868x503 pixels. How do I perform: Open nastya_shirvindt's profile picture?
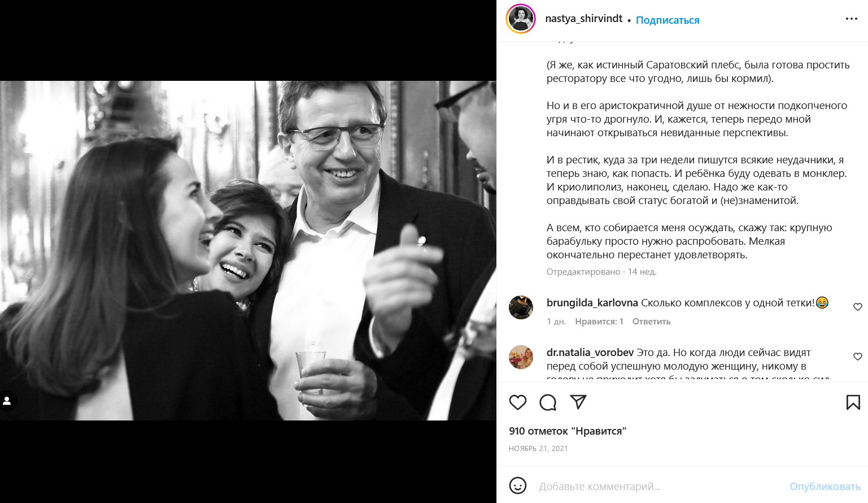click(521, 19)
